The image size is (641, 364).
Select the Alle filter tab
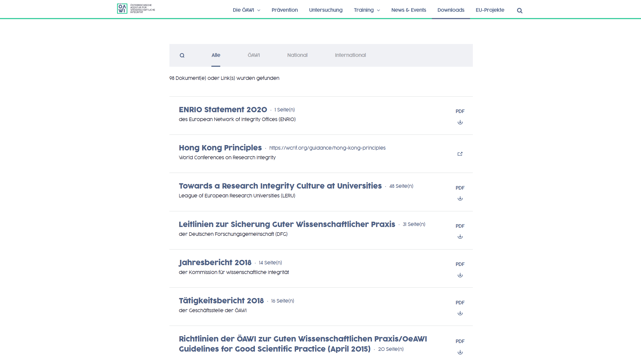click(216, 55)
